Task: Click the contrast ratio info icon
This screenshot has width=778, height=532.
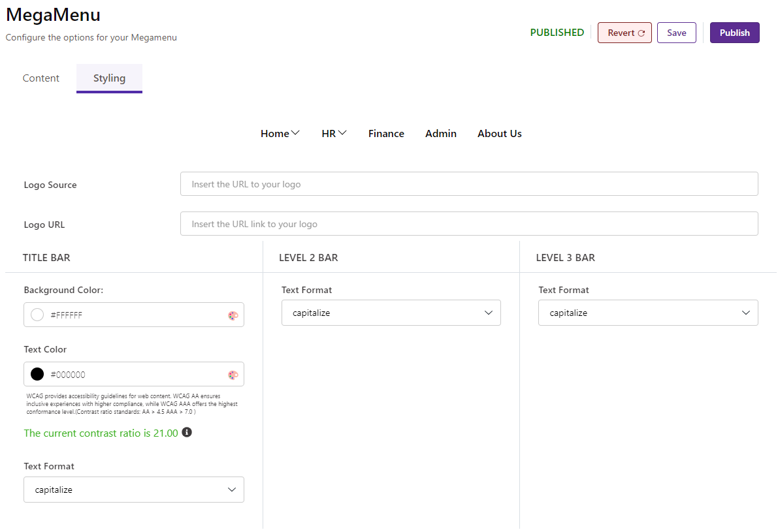Action: pyautogui.click(x=187, y=432)
